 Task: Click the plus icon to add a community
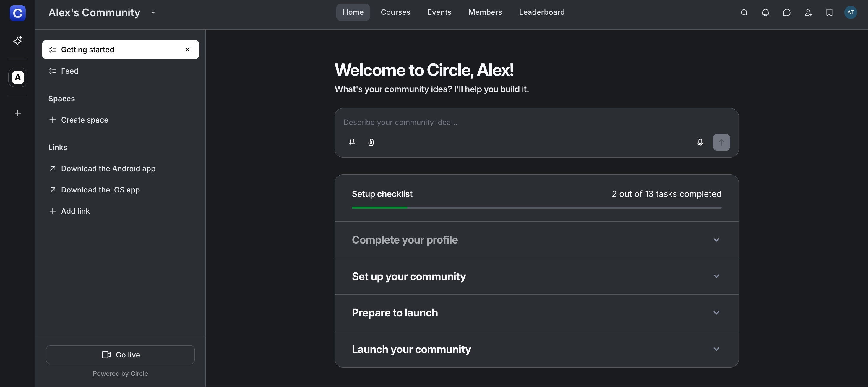pyautogui.click(x=17, y=113)
